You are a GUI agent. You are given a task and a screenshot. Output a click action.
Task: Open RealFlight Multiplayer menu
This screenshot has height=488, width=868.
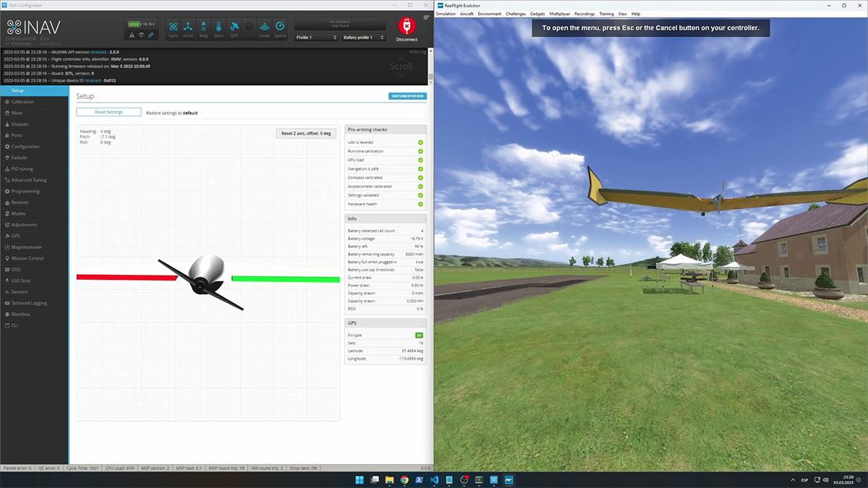pyautogui.click(x=560, y=14)
